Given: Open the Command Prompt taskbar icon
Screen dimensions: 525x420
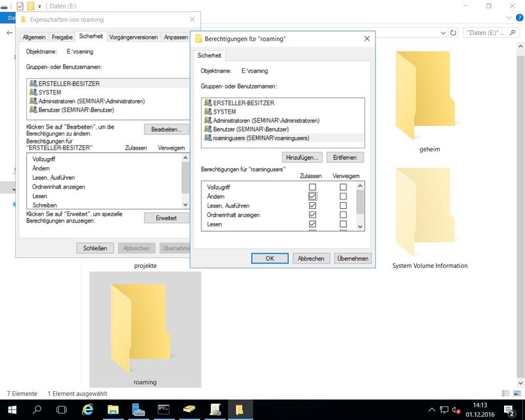Looking at the screenshot, I should pyautogui.click(x=164, y=410).
